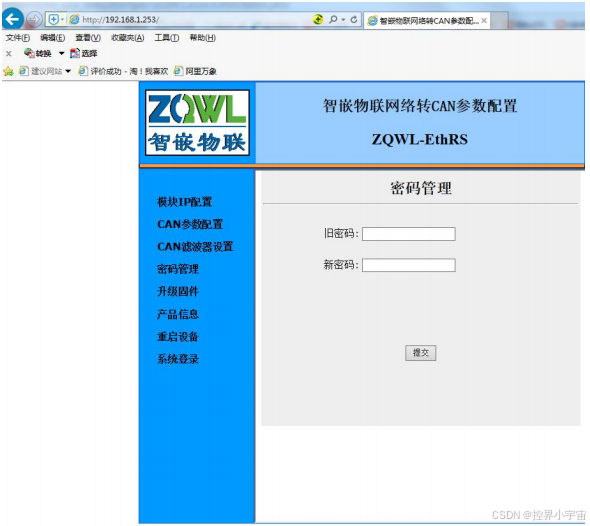Click the security shield icon in address bar

pos(54,20)
